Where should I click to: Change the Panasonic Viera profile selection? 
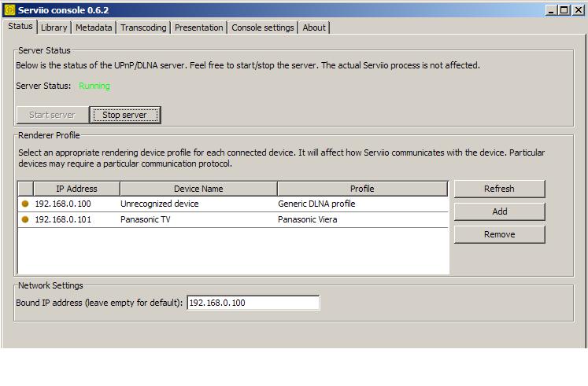[361, 220]
